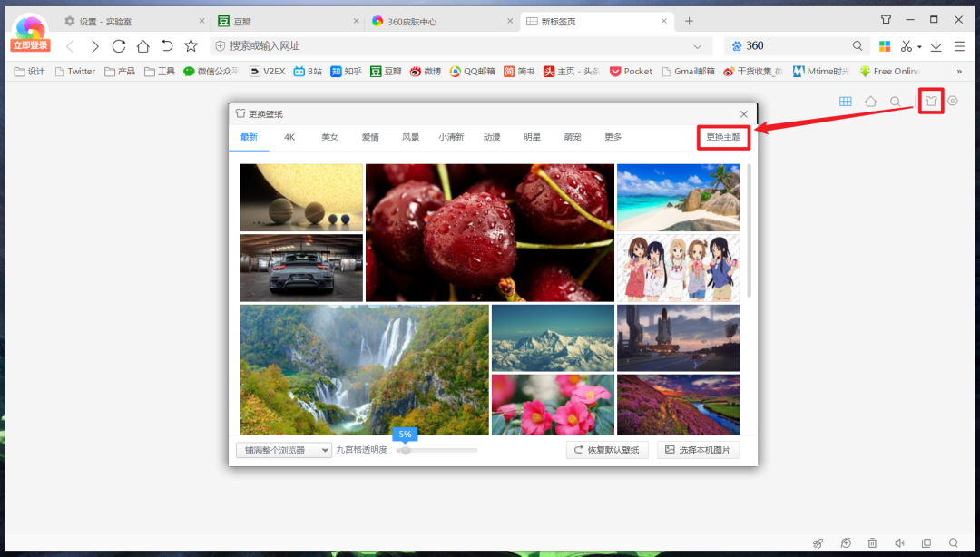Click the undo close tab icon
The image size is (980, 557).
tap(167, 45)
